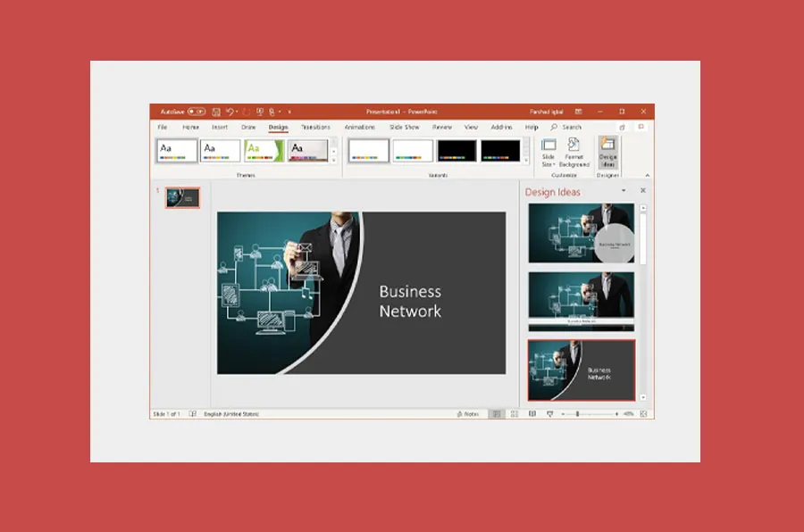
Task: Select Normal view icon in status bar
Action: tap(497, 414)
